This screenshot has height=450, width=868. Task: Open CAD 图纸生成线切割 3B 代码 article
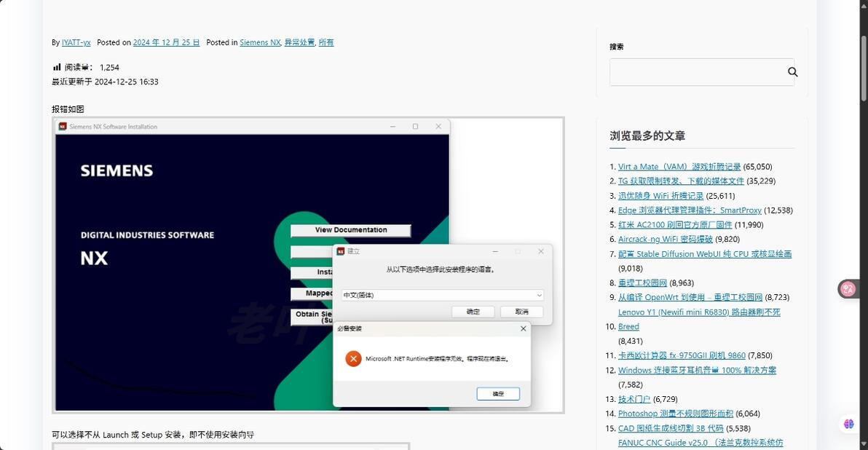tap(671, 428)
